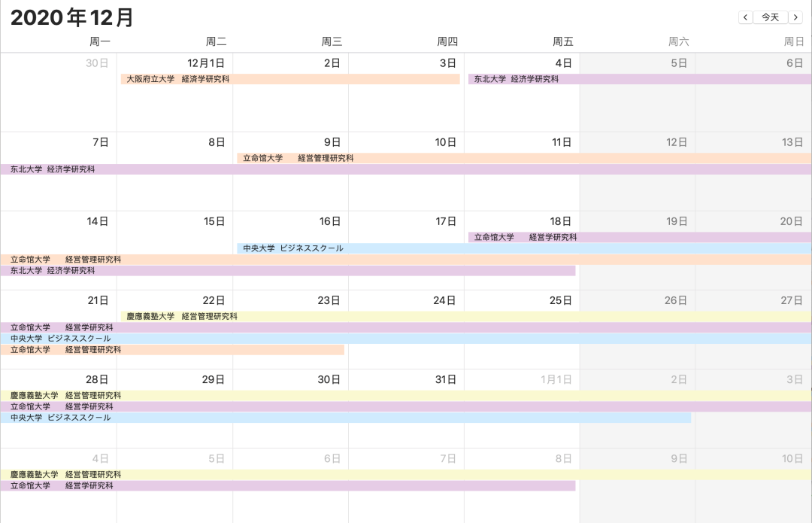Viewport: 812px width, 523px height.
Task: Select the 东北大学 event bar in the 7日 week
Action: [x=406, y=169]
